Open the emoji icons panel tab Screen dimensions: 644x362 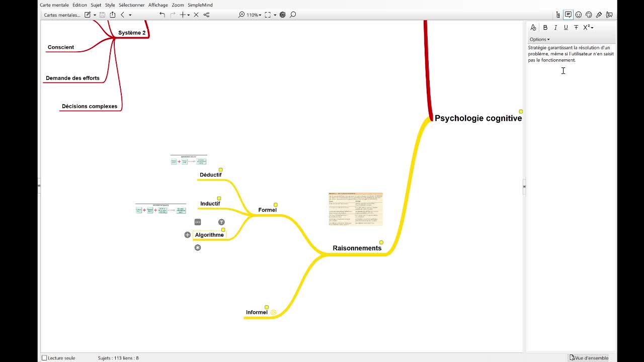click(x=579, y=15)
